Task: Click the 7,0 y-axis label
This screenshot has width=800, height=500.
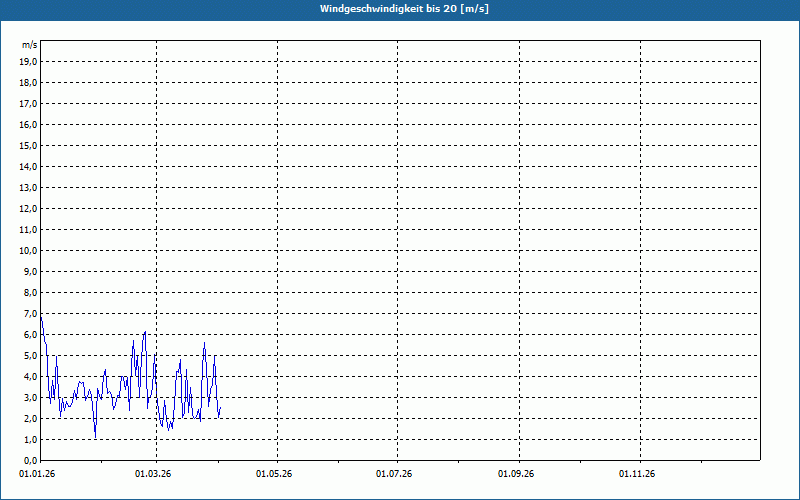Action: click(x=29, y=314)
